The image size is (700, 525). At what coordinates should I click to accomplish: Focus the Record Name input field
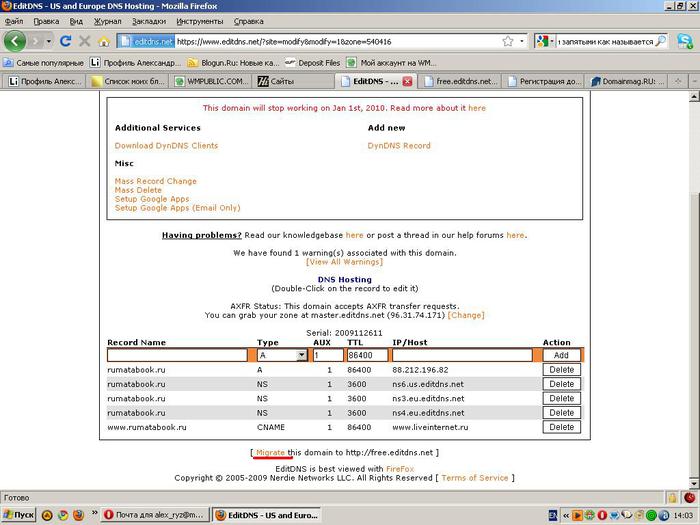(x=177, y=355)
